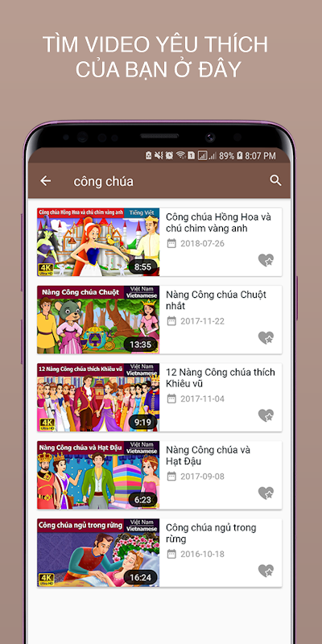Viewport: 322px width, 644px height.
Task: Toggle favorite heart for Nàng Công chúa Chuột
Action: point(266,337)
